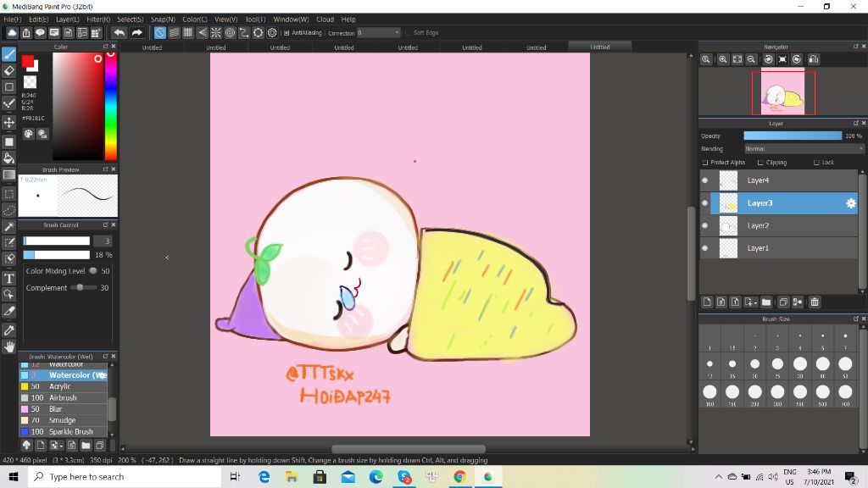Open the cloud icon in top toolbar
Image resolution: width=868 pixels, height=488 pixels.
(12, 33)
